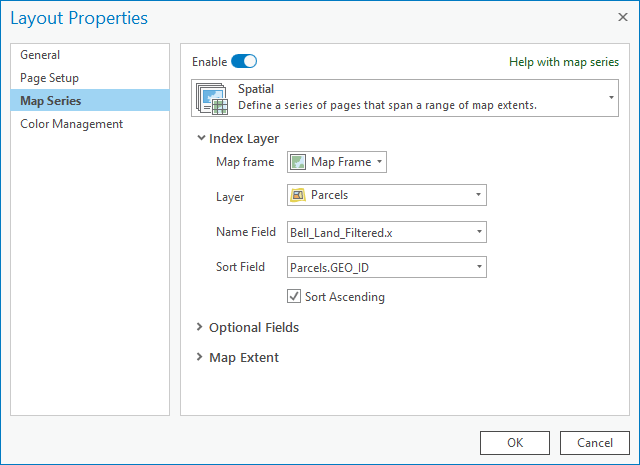
Task: Click the Spatial map series icon
Action: click(x=211, y=98)
